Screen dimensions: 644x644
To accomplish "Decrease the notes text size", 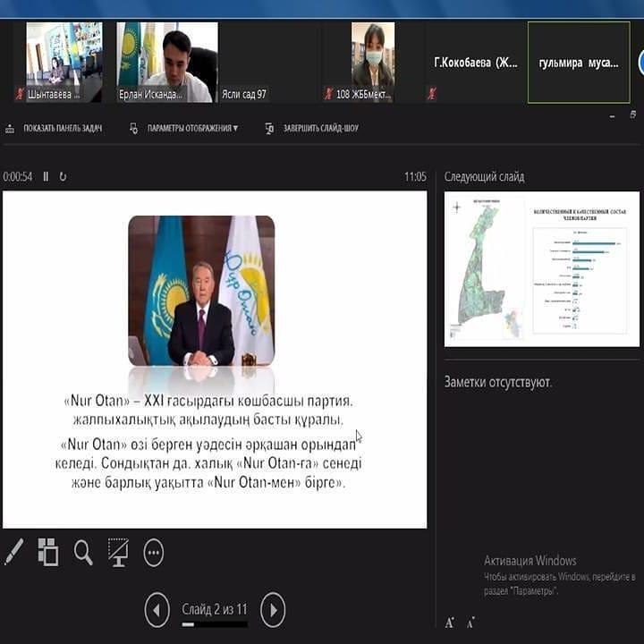I will click(470, 622).
